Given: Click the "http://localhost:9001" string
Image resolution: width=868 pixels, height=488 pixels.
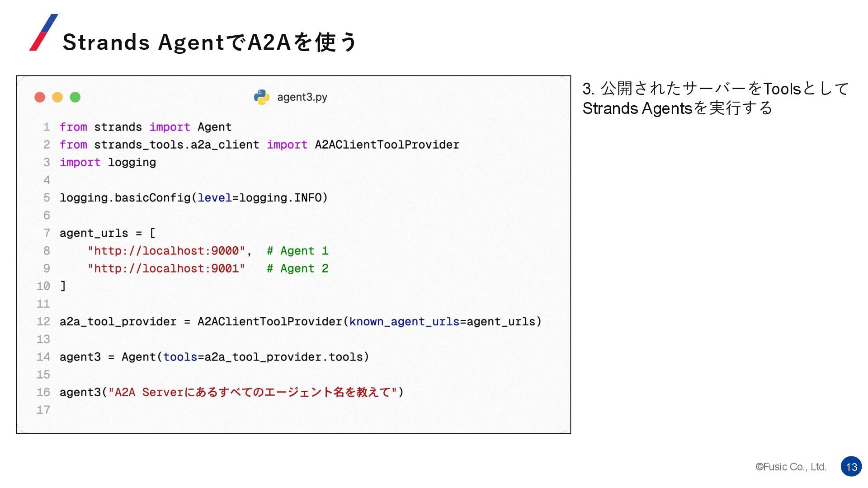Looking at the screenshot, I should point(166,268).
